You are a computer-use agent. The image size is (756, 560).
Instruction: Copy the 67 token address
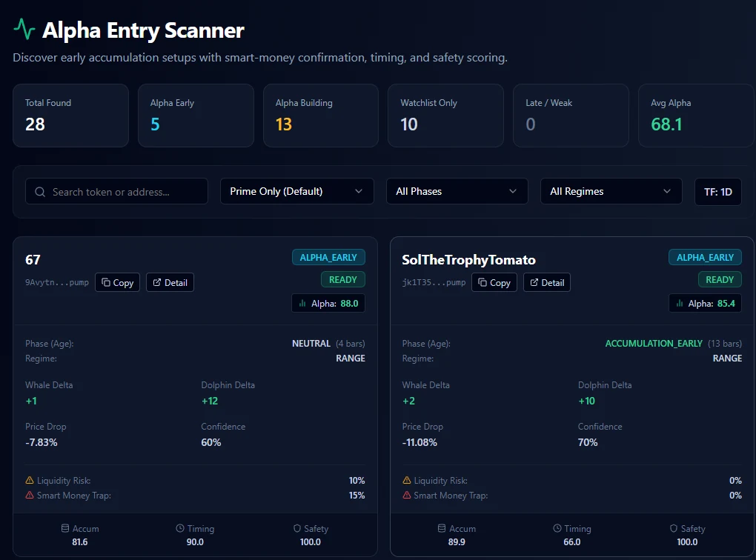(118, 282)
